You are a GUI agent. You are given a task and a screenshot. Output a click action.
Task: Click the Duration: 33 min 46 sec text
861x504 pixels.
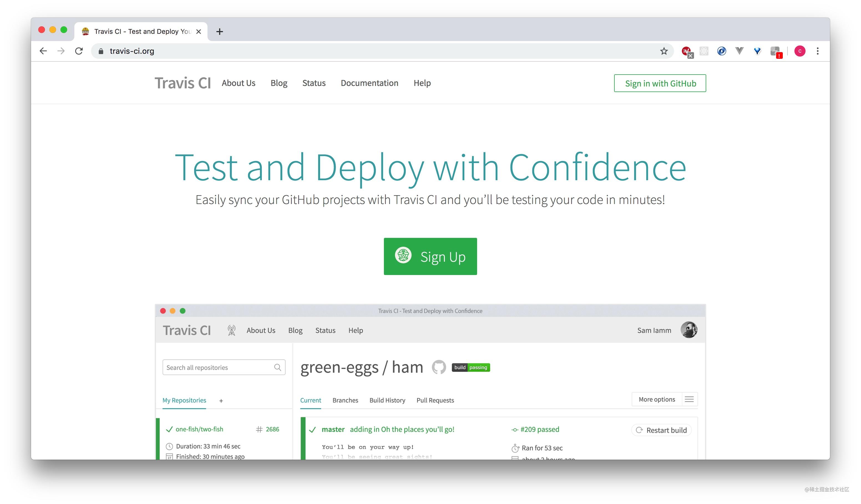(x=208, y=446)
